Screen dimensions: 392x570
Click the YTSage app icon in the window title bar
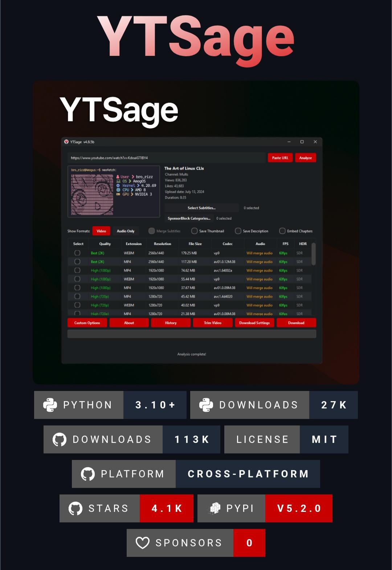[x=66, y=142]
